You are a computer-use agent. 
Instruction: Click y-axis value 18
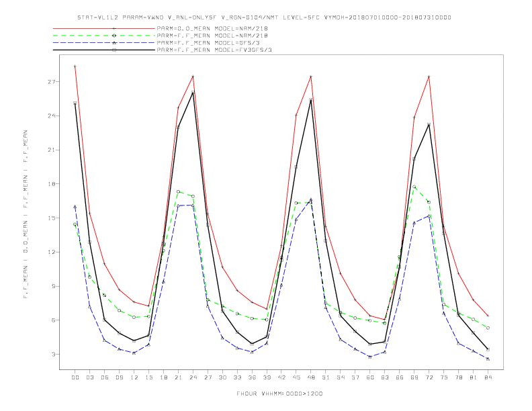[51, 184]
